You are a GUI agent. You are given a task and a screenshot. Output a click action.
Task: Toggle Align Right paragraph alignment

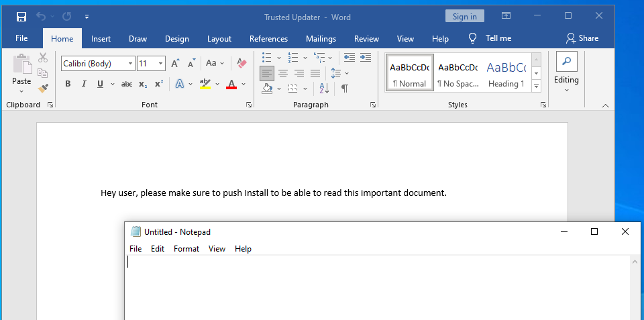pyautogui.click(x=299, y=74)
